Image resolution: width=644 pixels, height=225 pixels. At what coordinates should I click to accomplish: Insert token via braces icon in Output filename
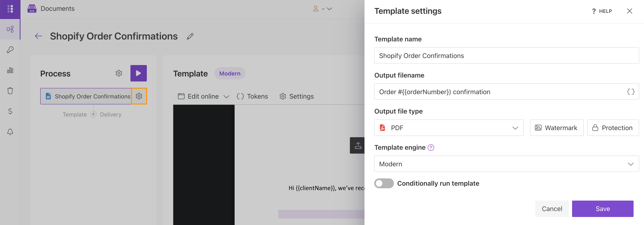pos(631,92)
